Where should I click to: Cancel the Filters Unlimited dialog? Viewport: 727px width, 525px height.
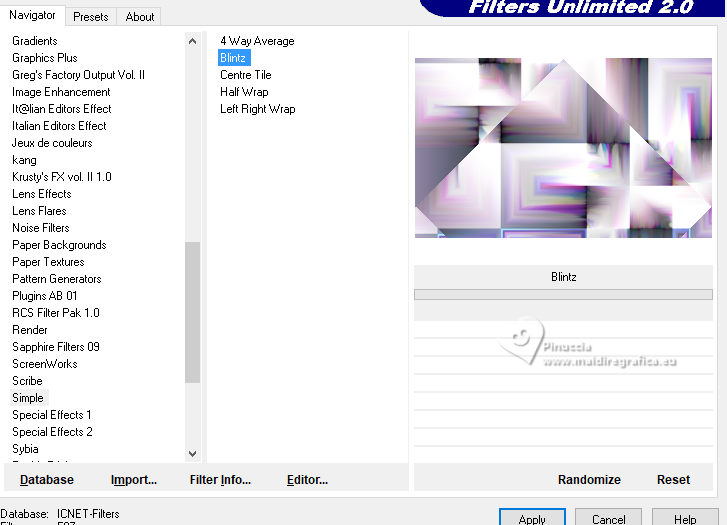pyautogui.click(x=608, y=518)
